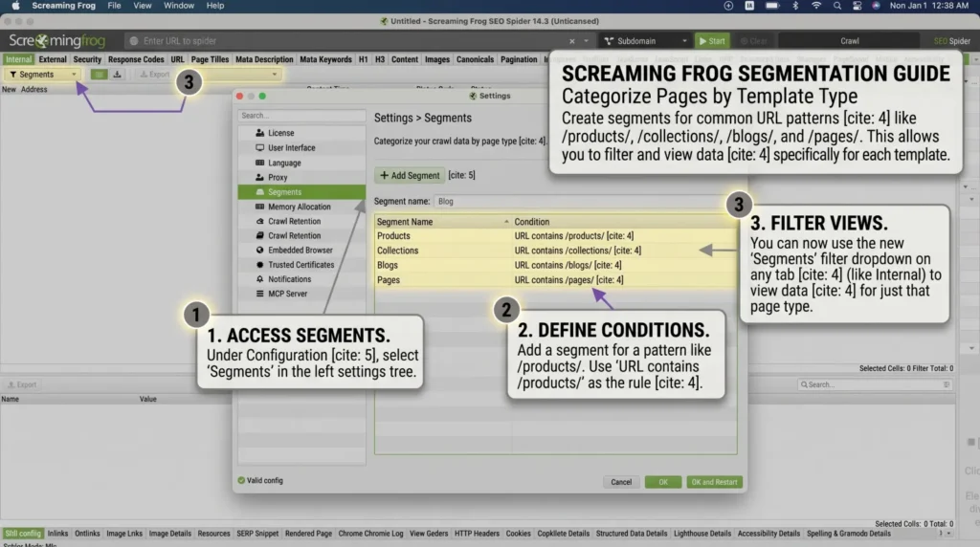Viewport: 980px width, 547px height.
Task: Click the MCP Server list icon
Action: 259,294
